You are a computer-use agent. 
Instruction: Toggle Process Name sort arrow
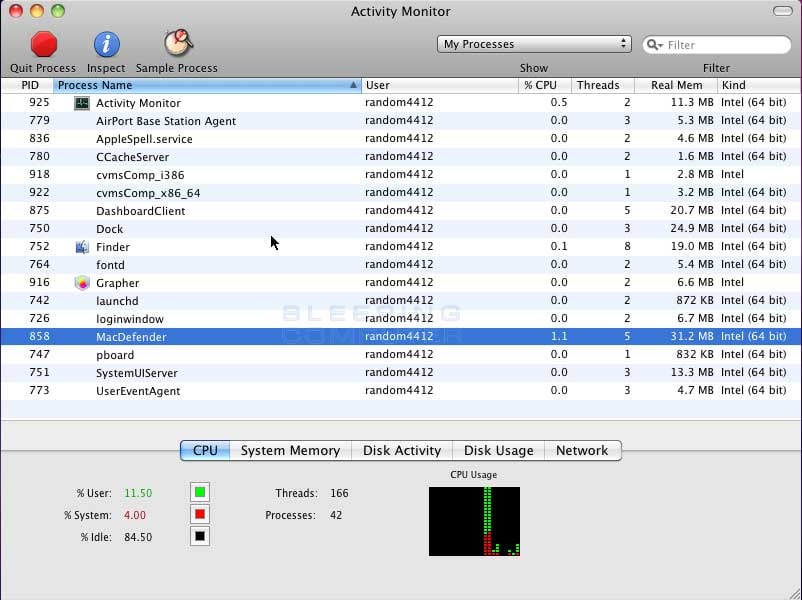pyautogui.click(x=353, y=85)
